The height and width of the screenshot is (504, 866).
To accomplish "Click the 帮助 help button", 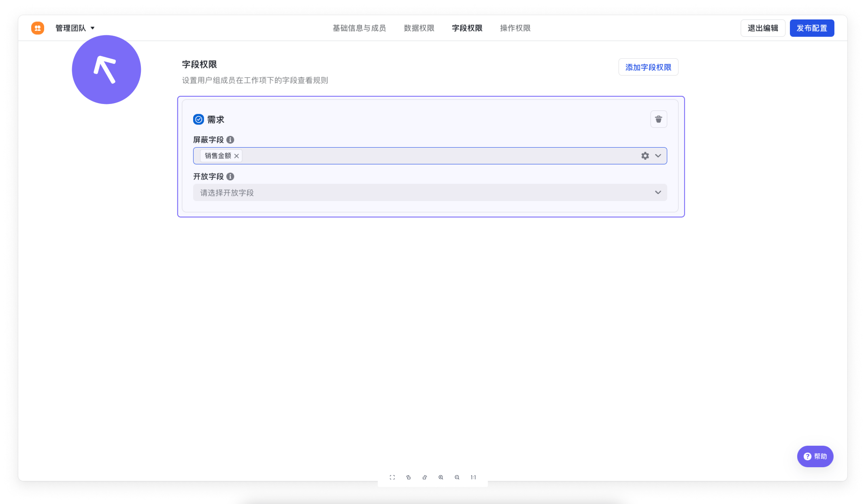I will [815, 456].
